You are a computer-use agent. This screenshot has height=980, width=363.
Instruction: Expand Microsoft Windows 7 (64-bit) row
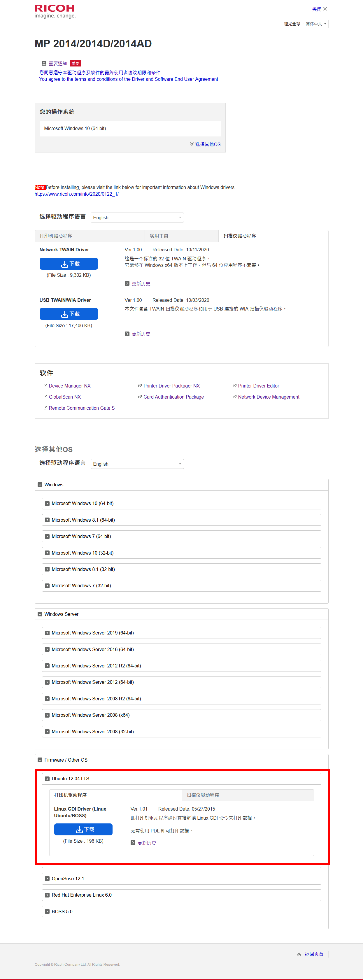[181, 537]
